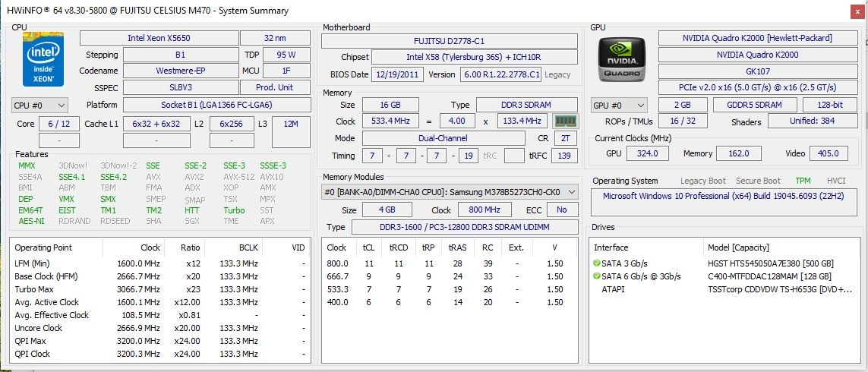Click the tRFC value 139
Screen dimensions: 868x372
tap(565, 156)
